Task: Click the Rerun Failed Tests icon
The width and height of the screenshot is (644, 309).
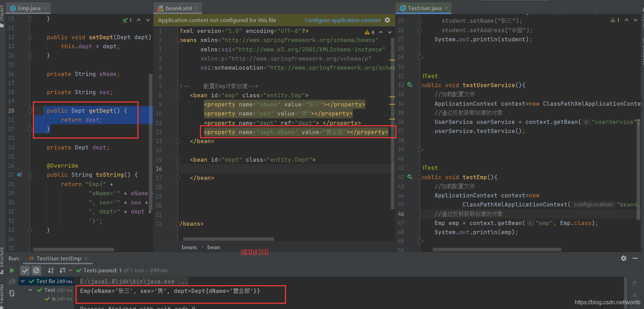Action: (x=12, y=281)
